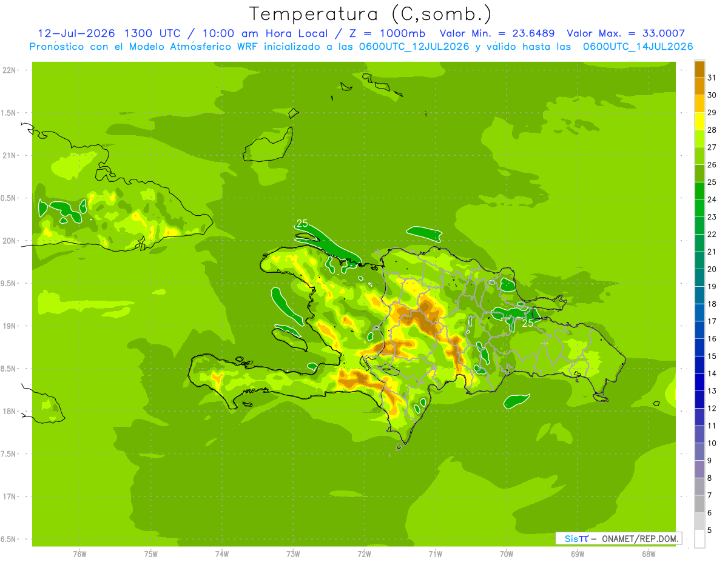Screen dimensions: 728x562
Task: Click the color bar label "5"
Action: pyautogui.click(x=710, y=530)
